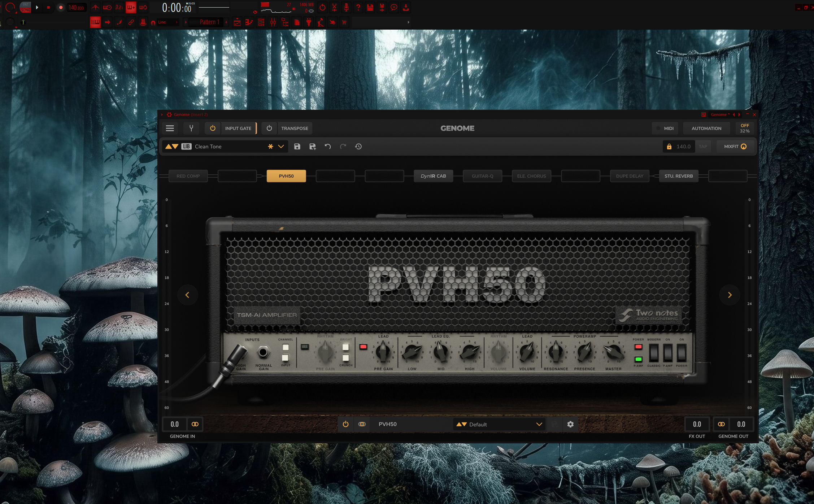Select the PVH50 chain slot
Image resolution: width=814 pixels, height=504 pixels.
(x=286, y=176)
